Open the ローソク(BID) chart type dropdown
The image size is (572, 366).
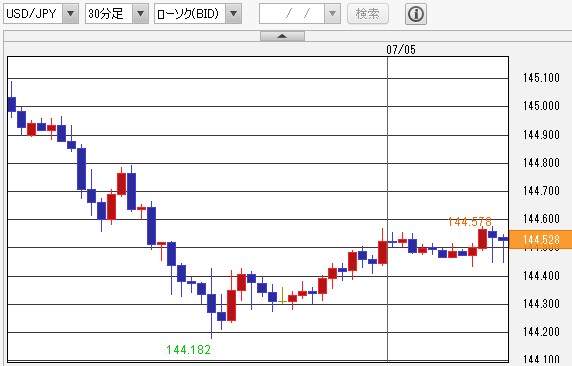pyautogui.click(x=198, y=14)
